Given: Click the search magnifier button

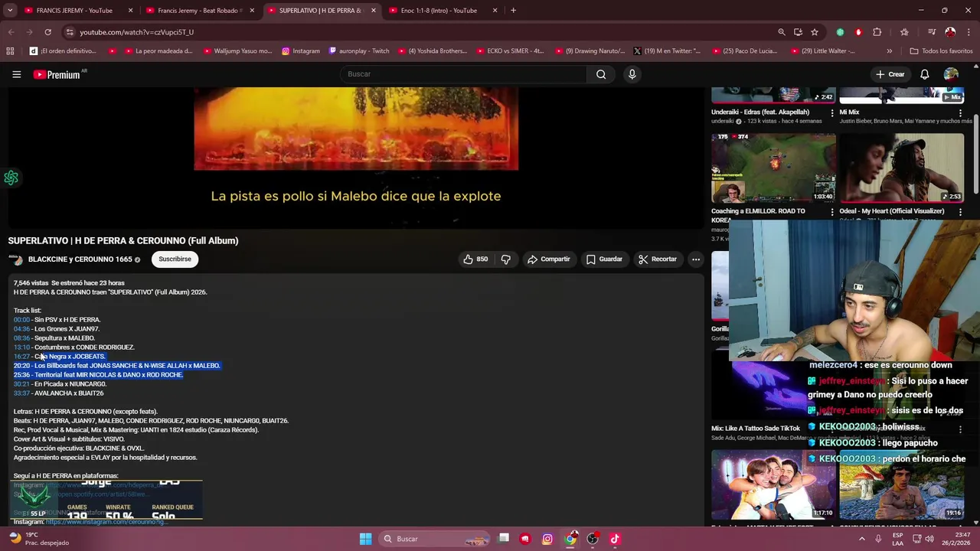Looking at the screenshot, I should pos(601,74).
